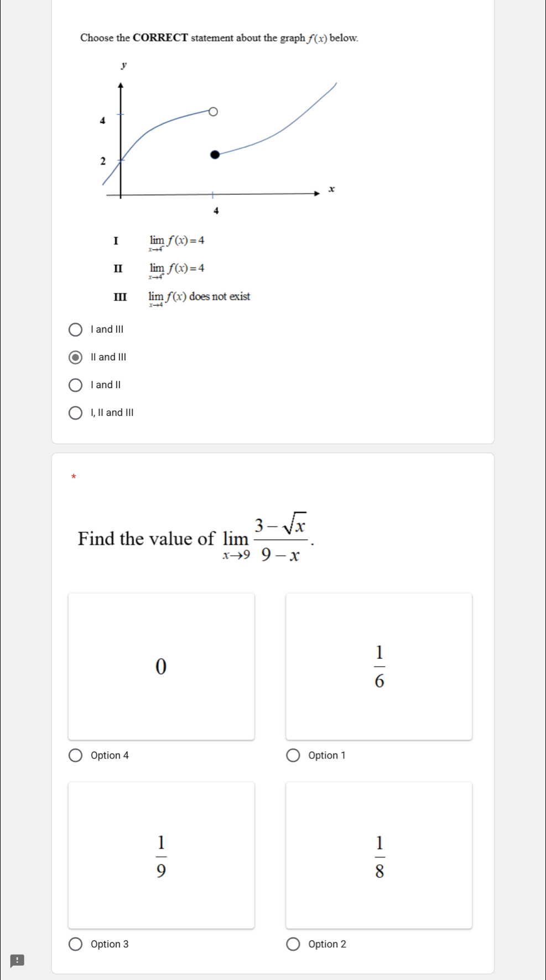Click the selected 'II and III' radio button

click(75, 358)
